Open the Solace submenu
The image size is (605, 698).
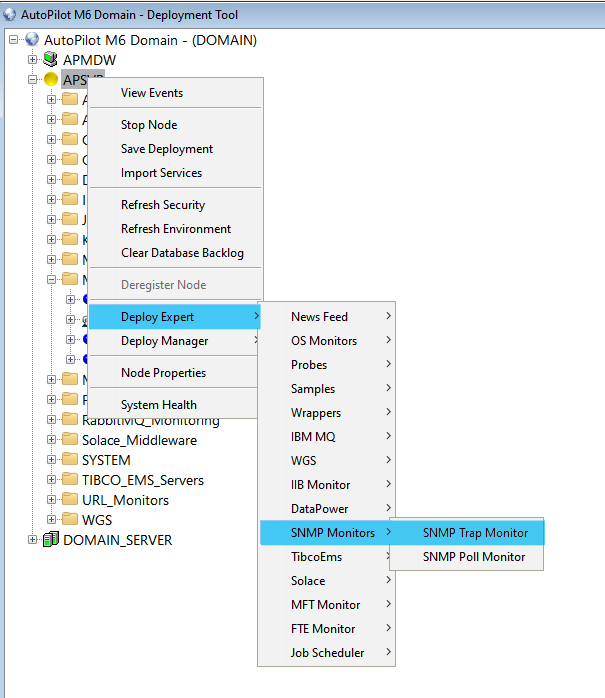[x=327, y=581]
